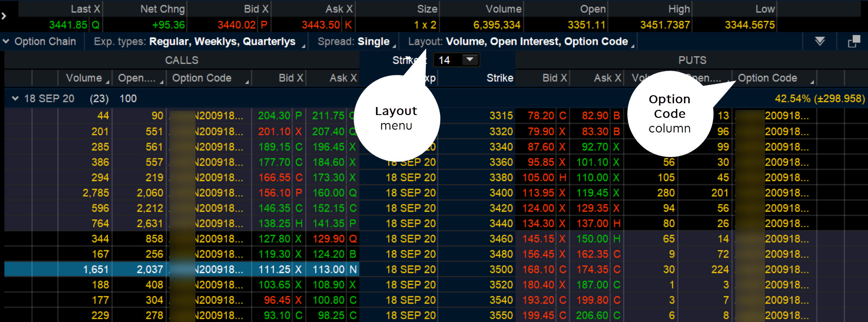Click the call bid 96.45 at strike 3540
This screenshot has width=868, height=322.
point(277,300)
